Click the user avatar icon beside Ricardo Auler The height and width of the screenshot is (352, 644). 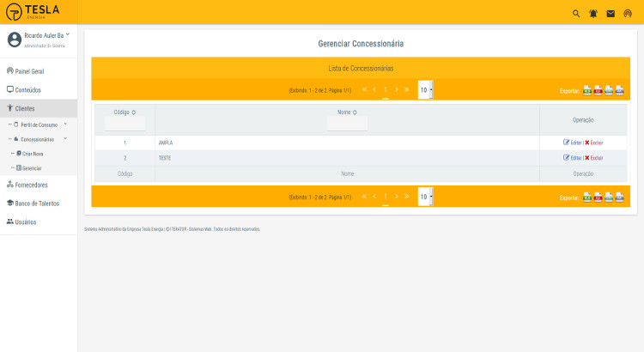tap(15, 39)
